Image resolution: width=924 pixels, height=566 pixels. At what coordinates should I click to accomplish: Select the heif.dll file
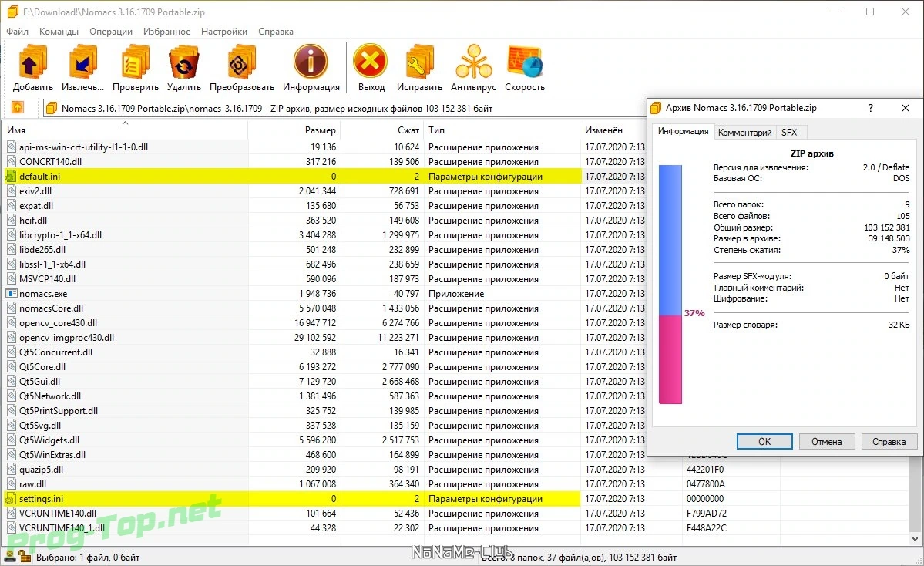coord(33,221)
